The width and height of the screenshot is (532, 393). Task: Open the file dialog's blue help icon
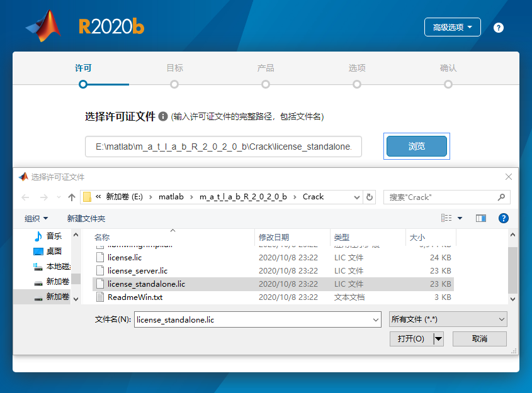click(503, 218)
